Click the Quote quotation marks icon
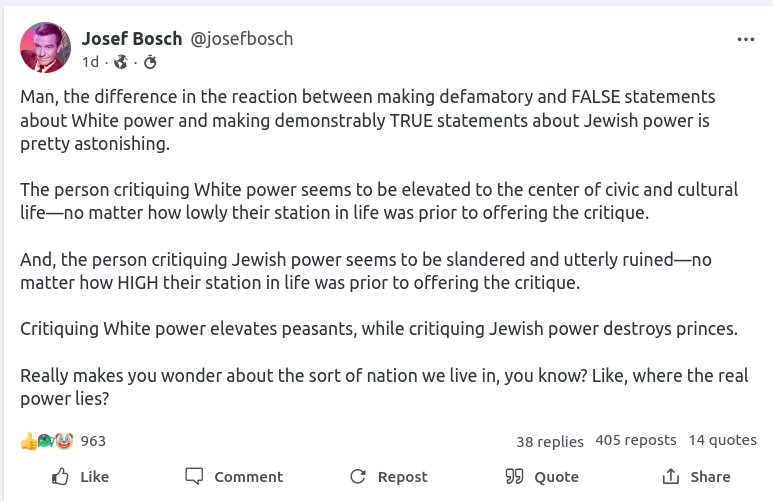This screenshot has height=501, width=773. coord(514,476)
